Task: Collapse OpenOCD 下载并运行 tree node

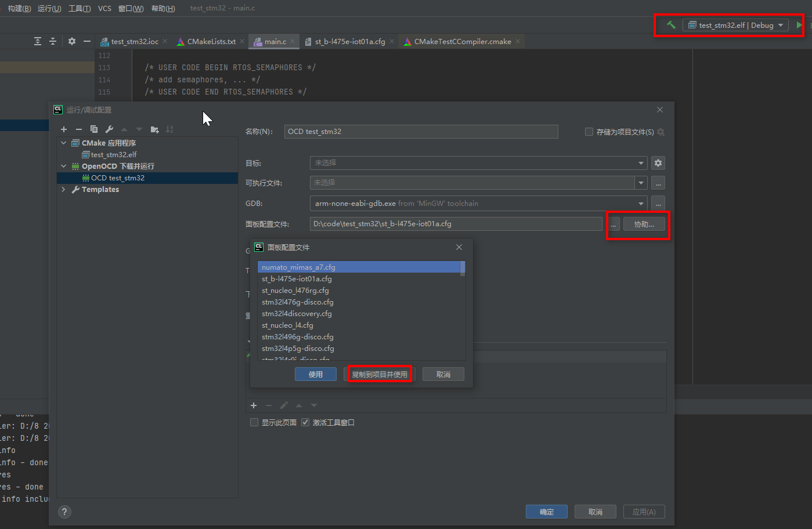Action: tap(64, 166)
